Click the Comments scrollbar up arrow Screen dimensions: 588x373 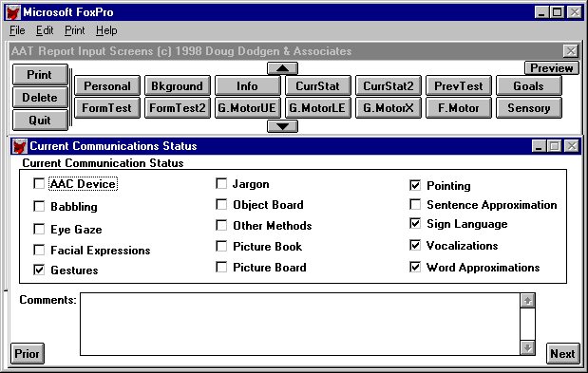tap(527, 300)
